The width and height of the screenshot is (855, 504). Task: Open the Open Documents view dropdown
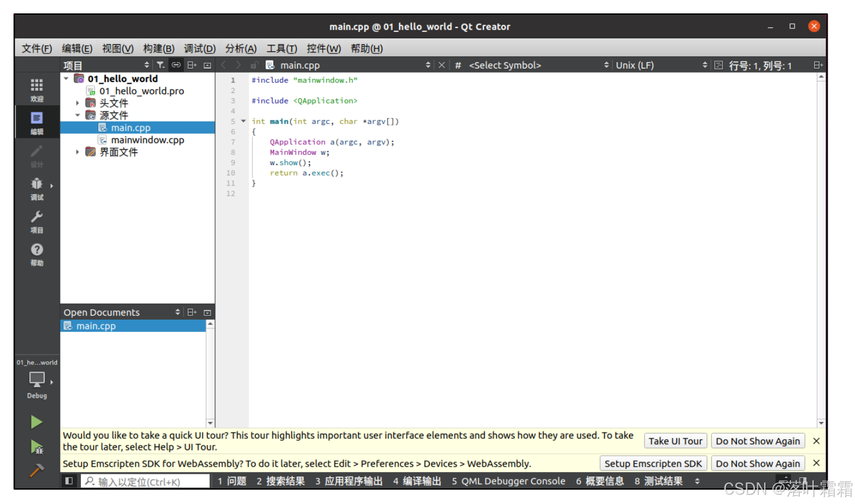122,312
